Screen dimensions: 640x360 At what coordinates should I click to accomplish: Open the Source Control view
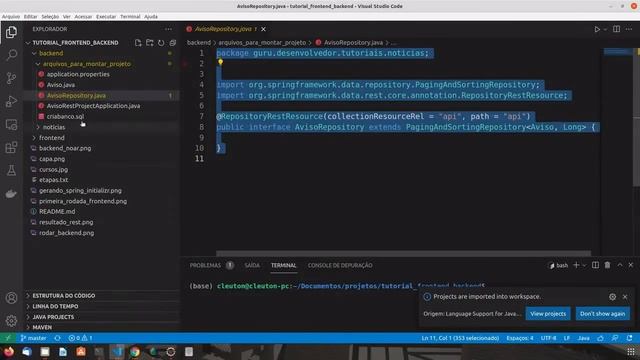(11, 78)
